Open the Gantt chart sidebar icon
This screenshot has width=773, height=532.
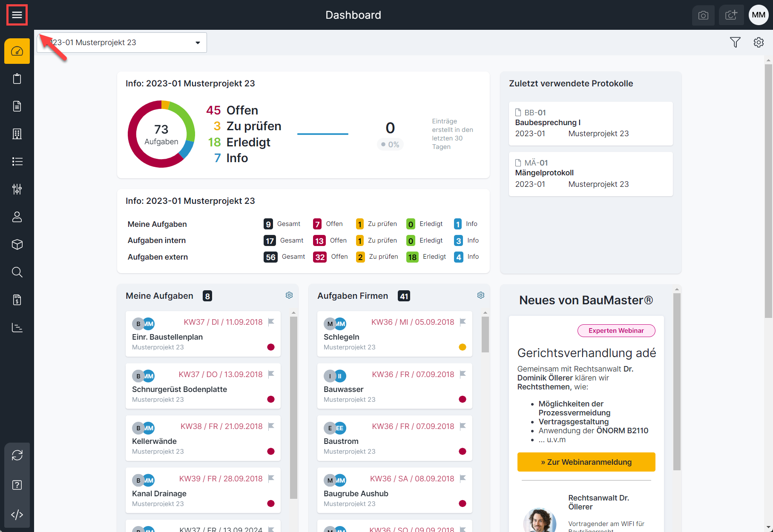17,328
